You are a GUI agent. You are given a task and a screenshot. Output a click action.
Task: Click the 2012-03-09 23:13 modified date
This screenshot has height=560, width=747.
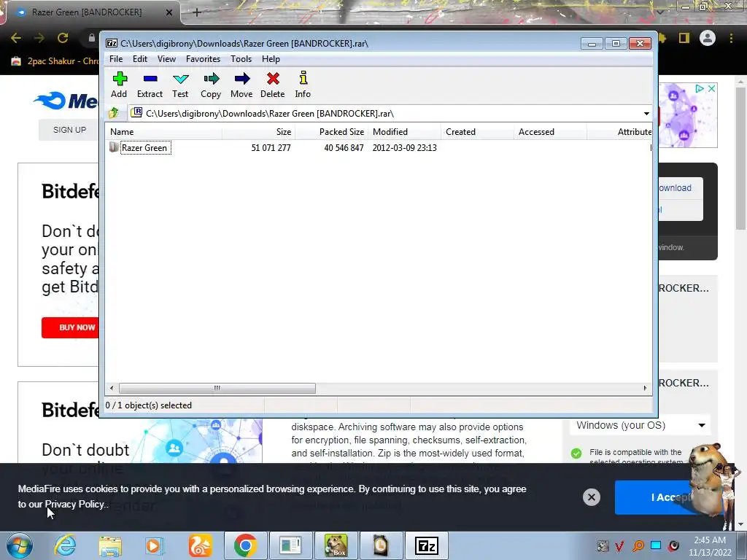pos(404,148)
